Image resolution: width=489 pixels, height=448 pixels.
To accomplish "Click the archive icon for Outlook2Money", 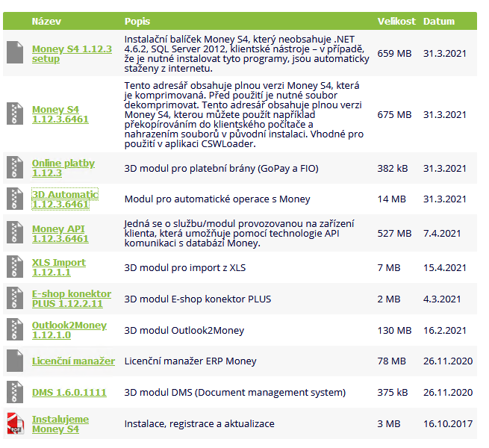I will pyautogui.click(x=16, y=330).
